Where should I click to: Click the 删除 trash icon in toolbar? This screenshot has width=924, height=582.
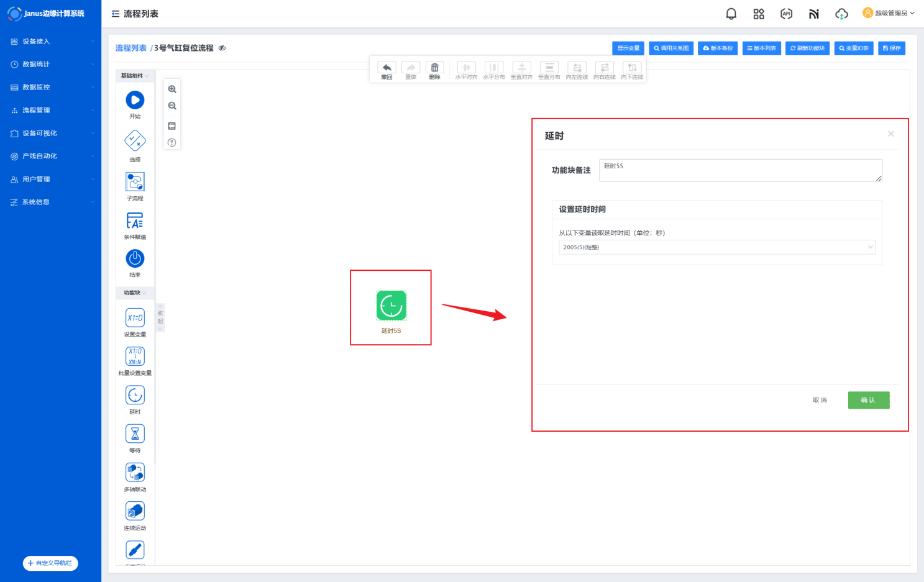point(434,68)
